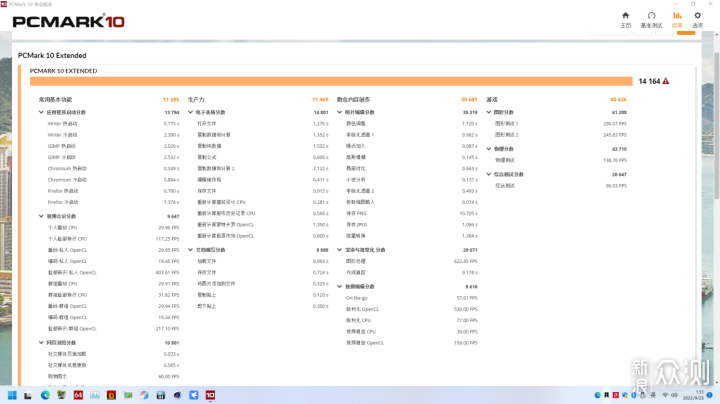Collapse the physics score 43 710 section
Image resolution: width=720 pixels, height=404 pixels.
tap(489, 149)
